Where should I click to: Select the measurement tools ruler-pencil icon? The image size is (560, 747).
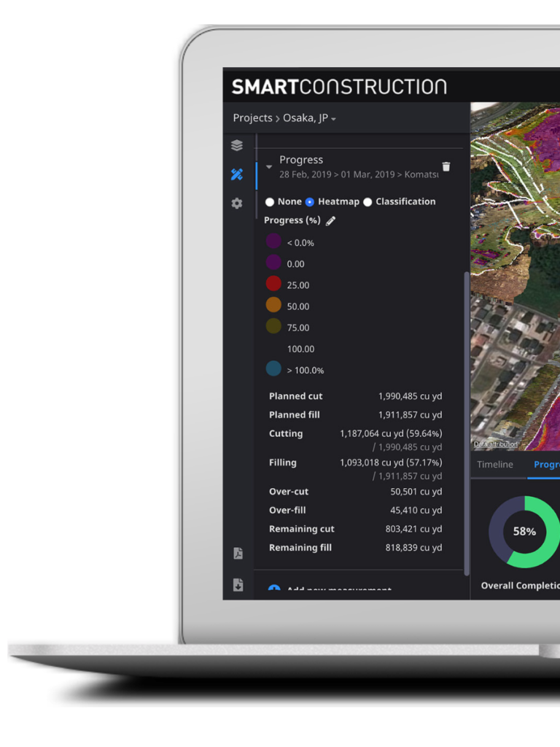[237, 174]
